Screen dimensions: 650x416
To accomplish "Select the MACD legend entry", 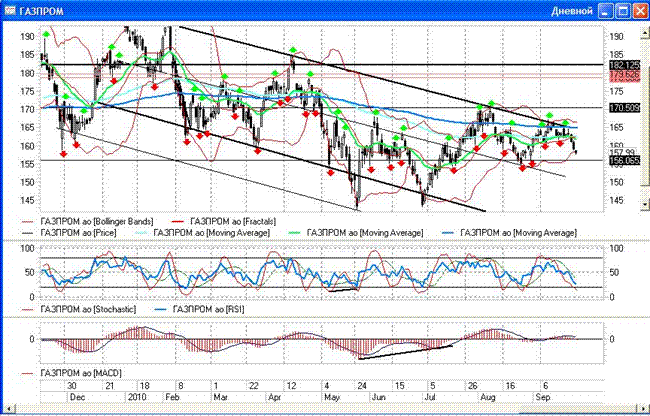I will coord(71,373).
